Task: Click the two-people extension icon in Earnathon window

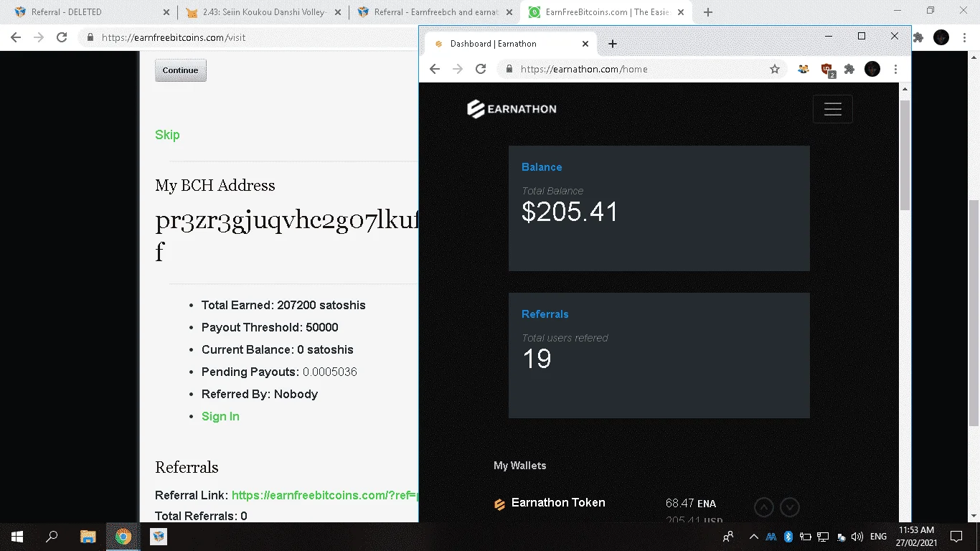Action: pos(804,69)
